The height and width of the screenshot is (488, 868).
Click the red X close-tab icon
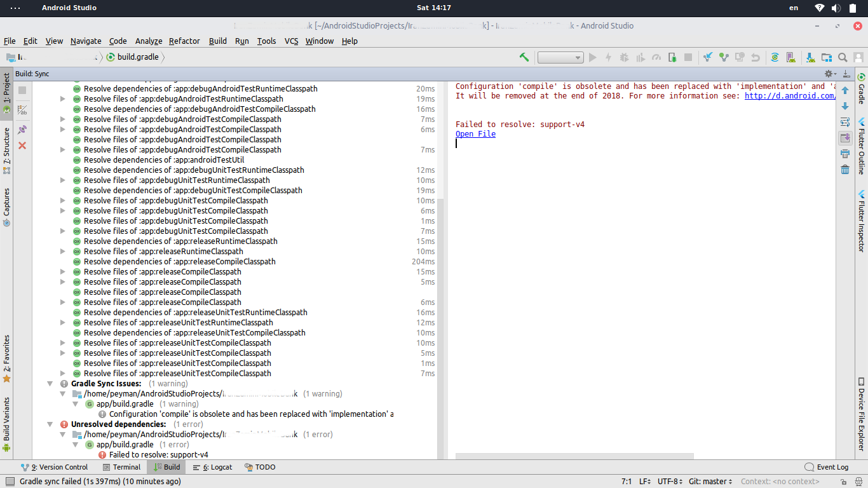coord(22,146)
